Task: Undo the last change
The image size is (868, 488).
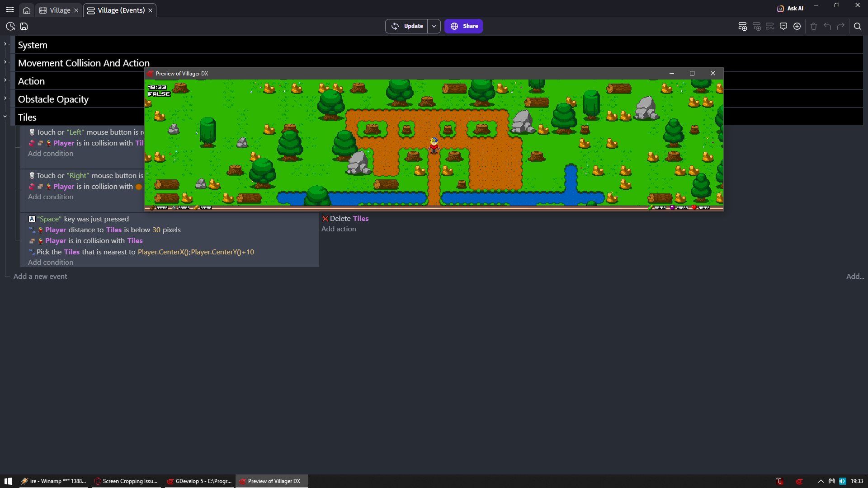Action: tap(827, 26)
